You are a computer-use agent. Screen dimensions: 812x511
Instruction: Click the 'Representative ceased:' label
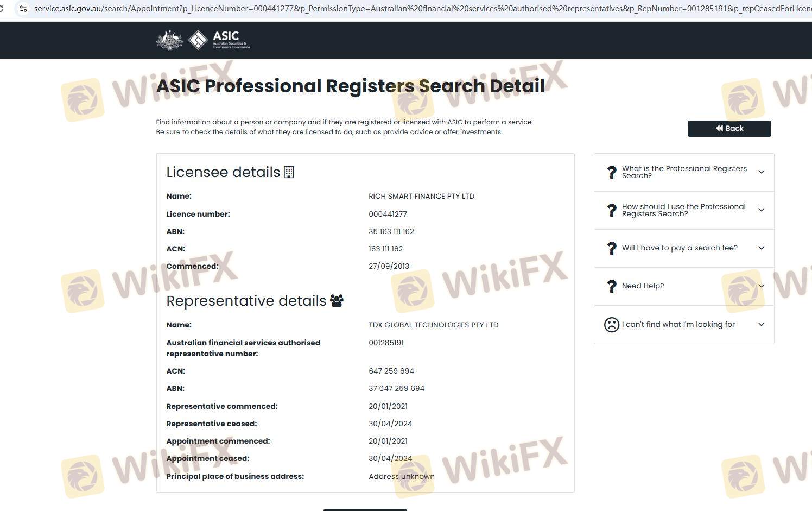212,424
